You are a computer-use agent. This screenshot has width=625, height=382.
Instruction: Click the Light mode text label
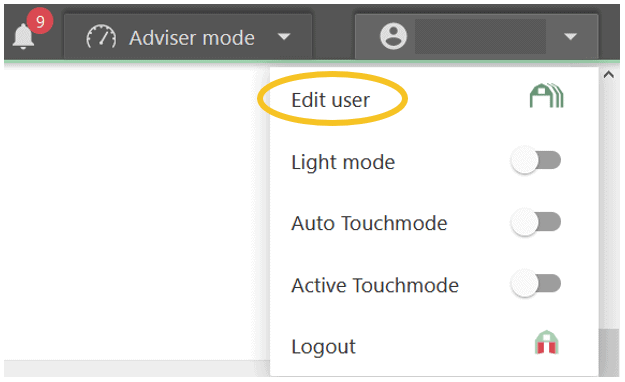pos(343,162)
